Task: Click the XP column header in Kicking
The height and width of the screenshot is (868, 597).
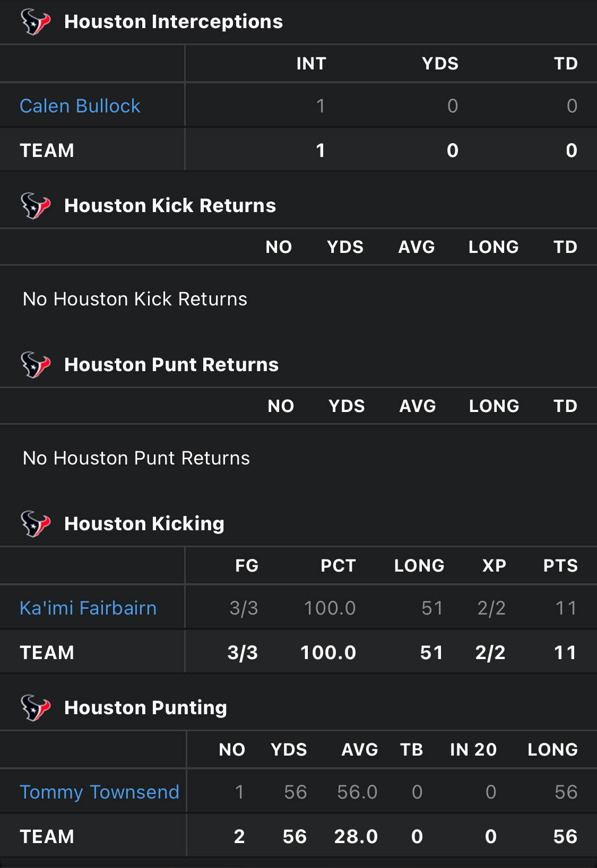Action: [x=494, y=566]
